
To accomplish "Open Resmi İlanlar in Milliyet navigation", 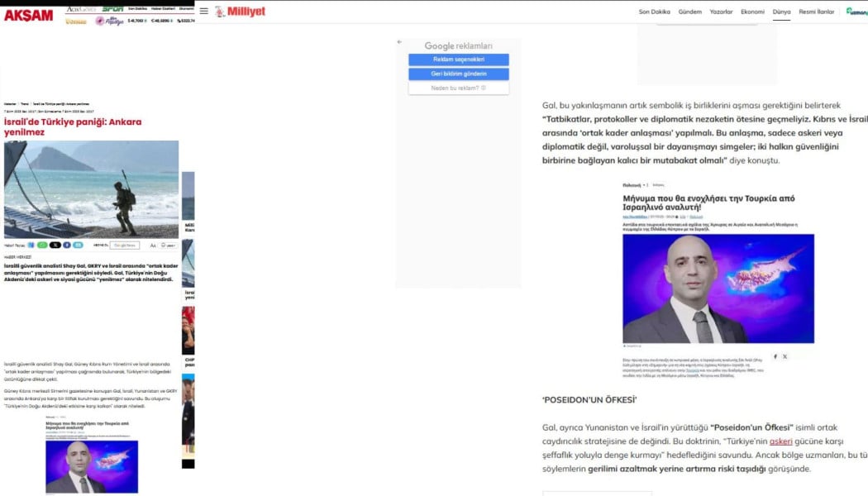I will [816, 12].
